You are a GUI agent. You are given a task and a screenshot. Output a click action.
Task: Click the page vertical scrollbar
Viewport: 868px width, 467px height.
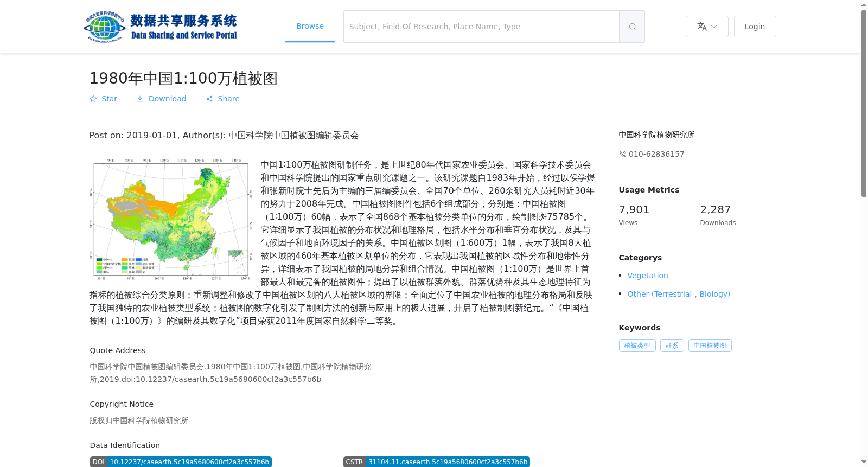tap(864, 103)
